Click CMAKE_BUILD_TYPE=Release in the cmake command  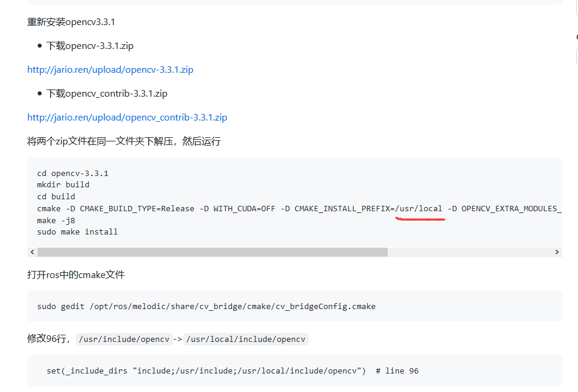(x=137, y=209)
